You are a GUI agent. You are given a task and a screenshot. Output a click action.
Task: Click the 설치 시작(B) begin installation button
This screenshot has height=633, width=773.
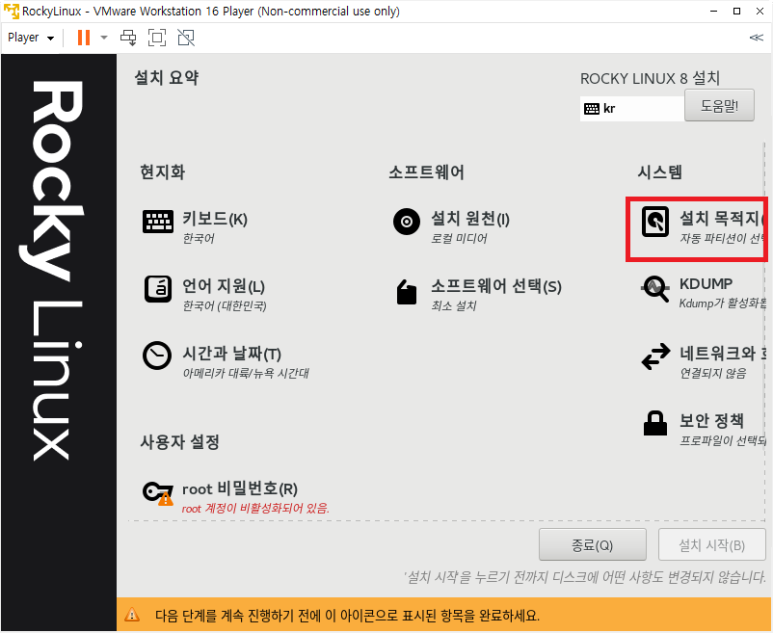click(x=711, y=545)
